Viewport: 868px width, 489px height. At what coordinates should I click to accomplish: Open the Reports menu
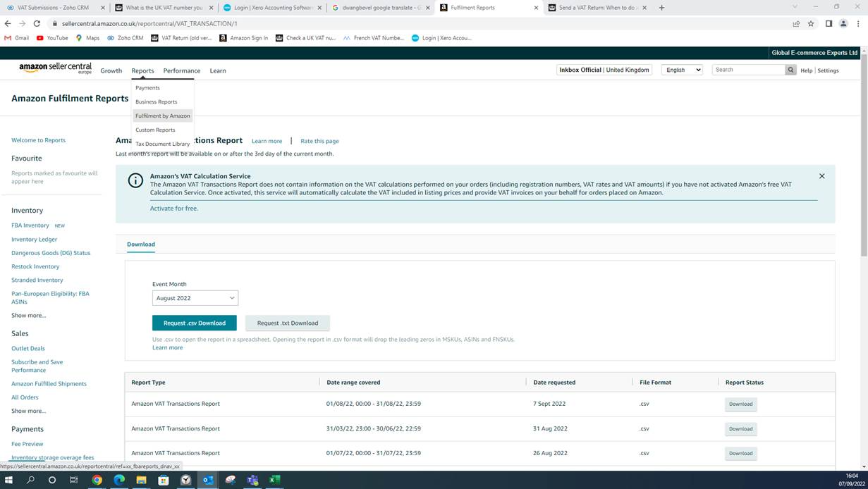[x=142, y=70]
